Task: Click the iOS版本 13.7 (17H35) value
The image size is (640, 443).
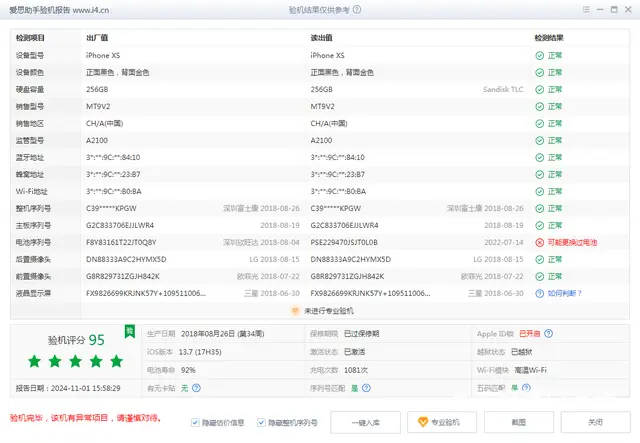Action: pyautogui.click(x=200, y=352)
